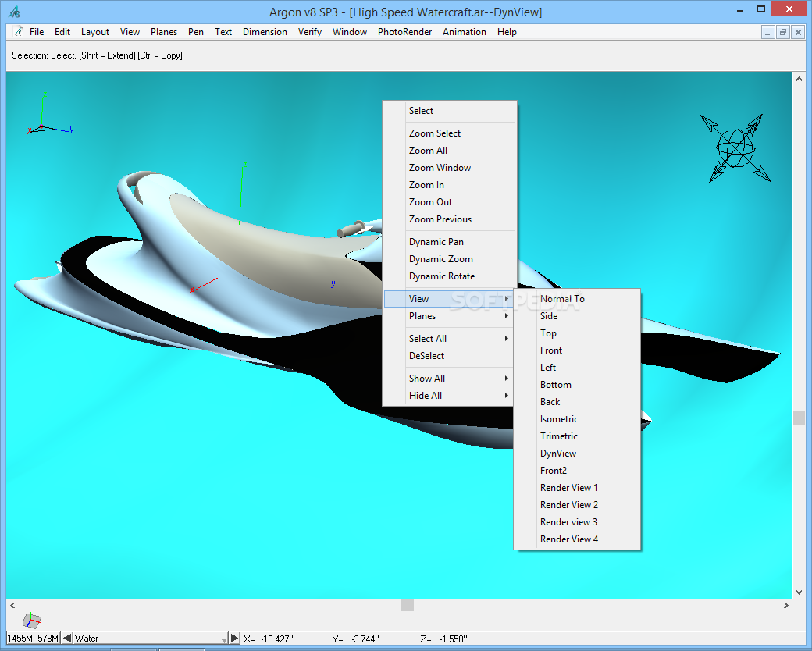Click the next layer arrow button

[234, 638]
